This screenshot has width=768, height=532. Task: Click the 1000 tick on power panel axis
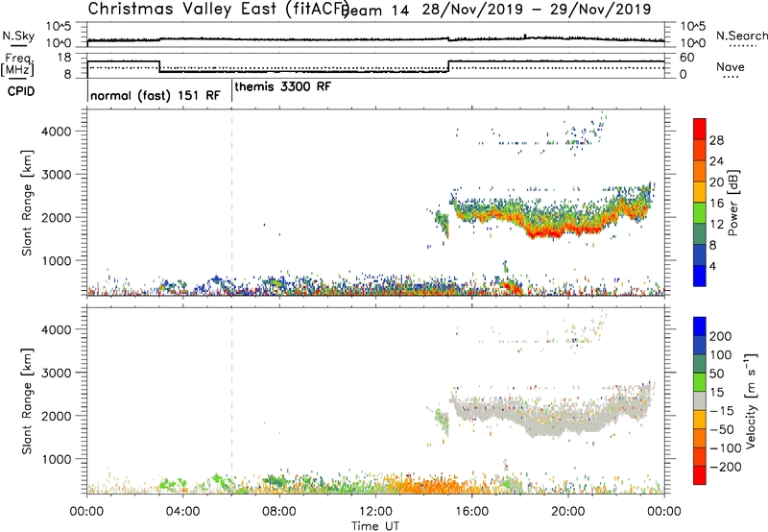tap(57, 261)
